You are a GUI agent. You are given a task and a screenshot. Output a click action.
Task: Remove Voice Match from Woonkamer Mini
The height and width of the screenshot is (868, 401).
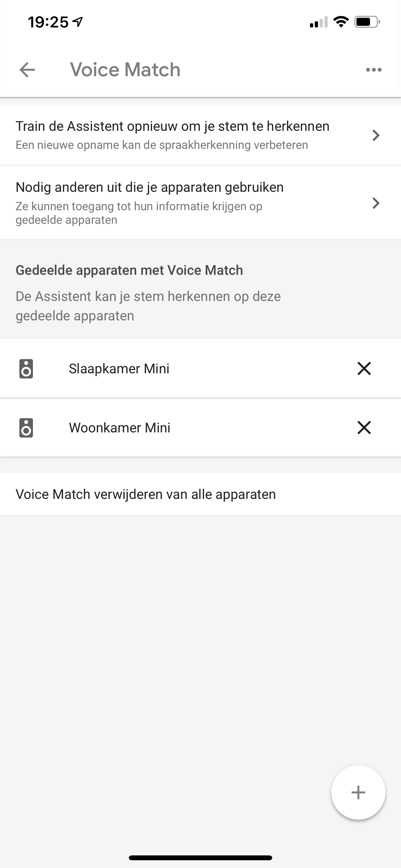click(364, 428)
